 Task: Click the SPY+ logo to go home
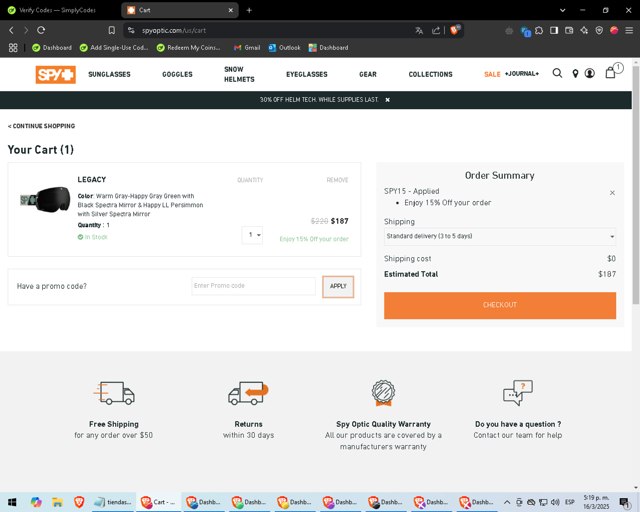point(56,74)
